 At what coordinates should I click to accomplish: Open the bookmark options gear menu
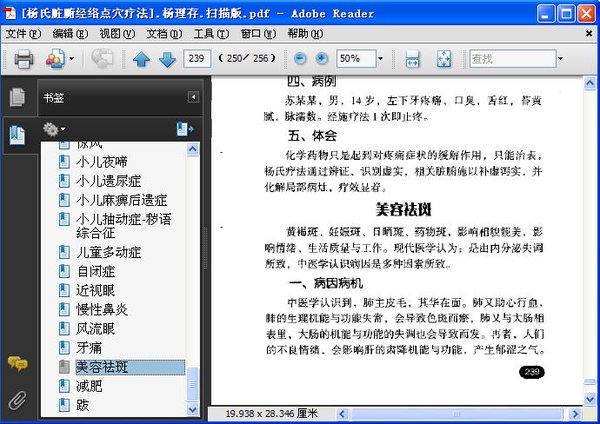pos(54,129)
